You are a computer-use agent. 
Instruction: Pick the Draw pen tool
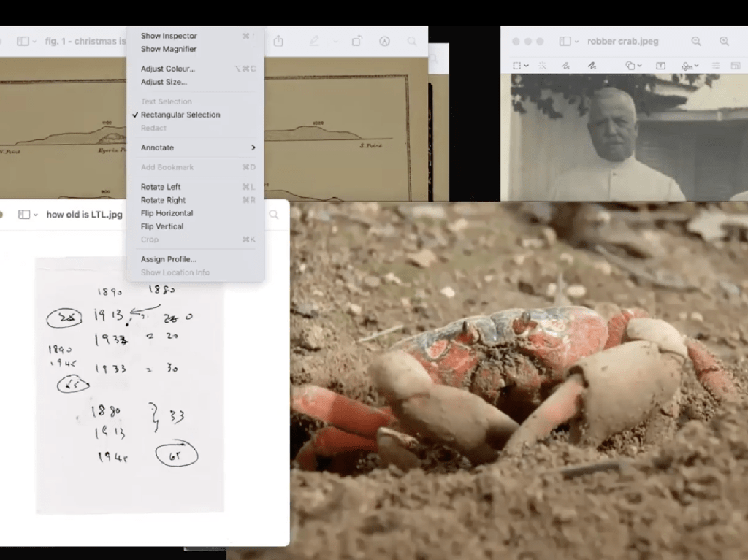(592, 66)
